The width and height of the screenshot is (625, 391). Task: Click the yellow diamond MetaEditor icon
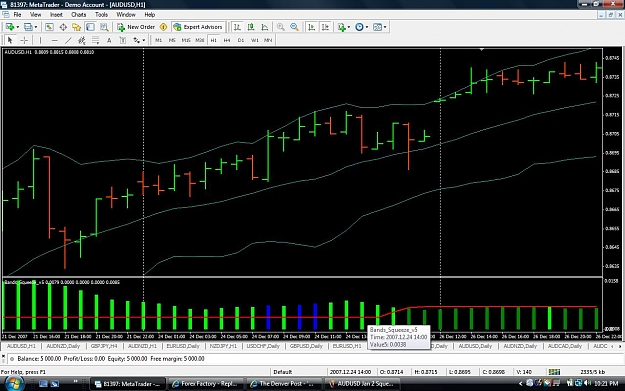coord(163,27)
